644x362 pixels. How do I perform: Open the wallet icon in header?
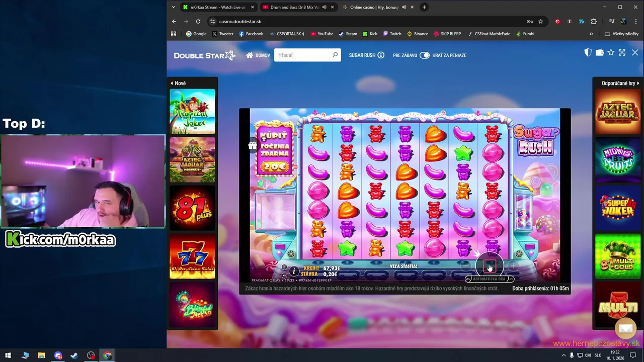pos(599,52)
